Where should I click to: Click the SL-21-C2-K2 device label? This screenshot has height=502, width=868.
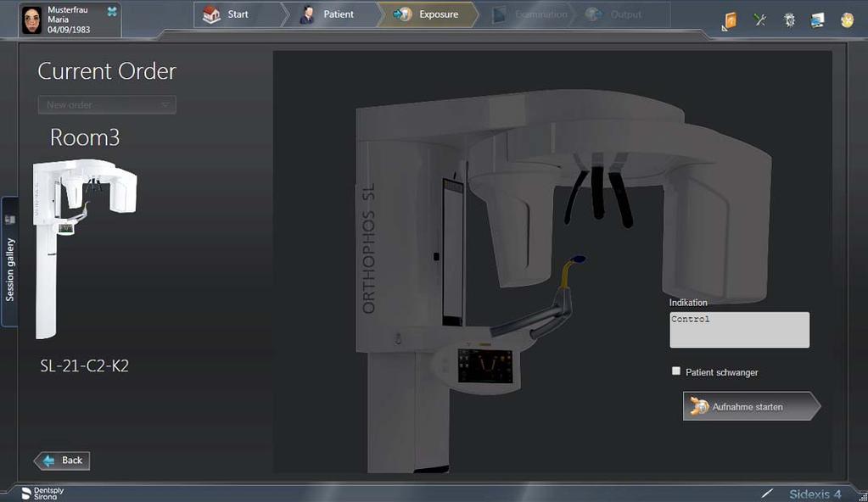pos(84,365)
